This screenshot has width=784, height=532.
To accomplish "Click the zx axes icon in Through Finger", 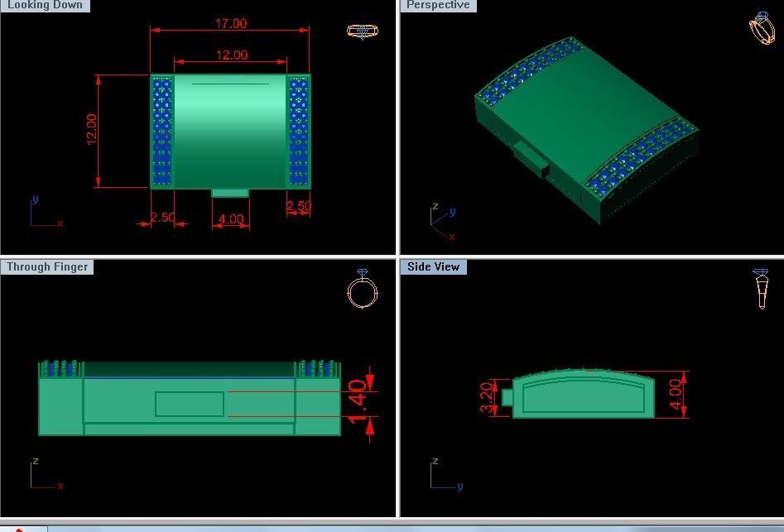I will point(46,473).
